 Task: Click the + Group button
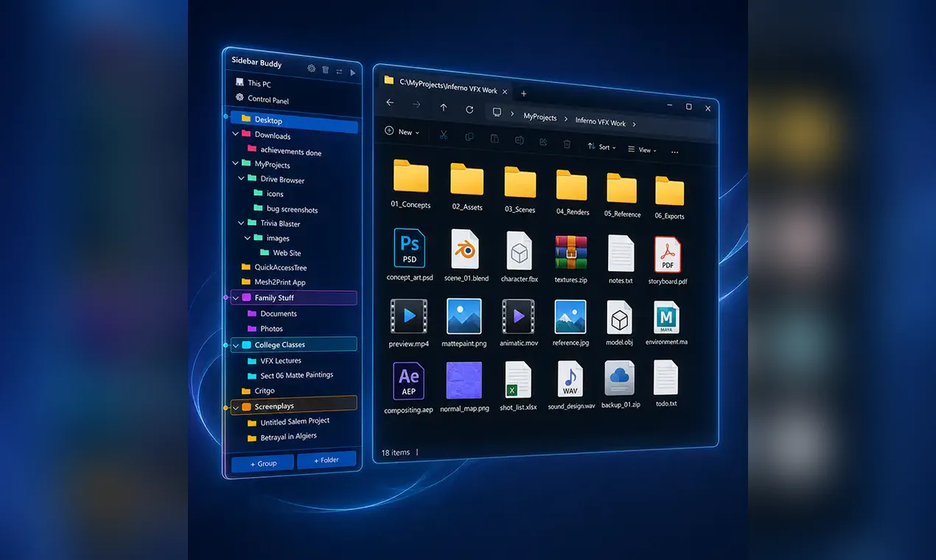(x=263, y=463)
